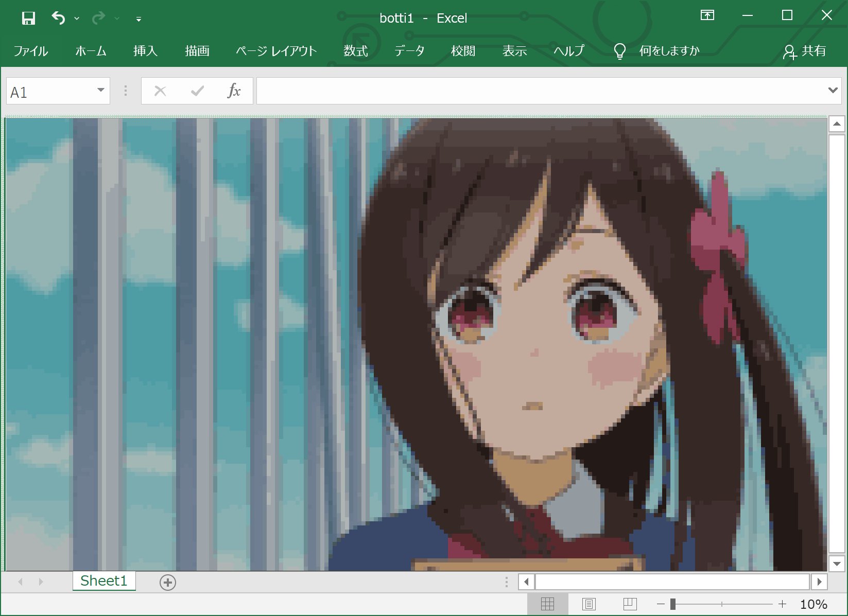Image resolution: width=848 pixels, height=616 pixels.
Task: Expand the formula bar chevron
Action: pos(833,90)
